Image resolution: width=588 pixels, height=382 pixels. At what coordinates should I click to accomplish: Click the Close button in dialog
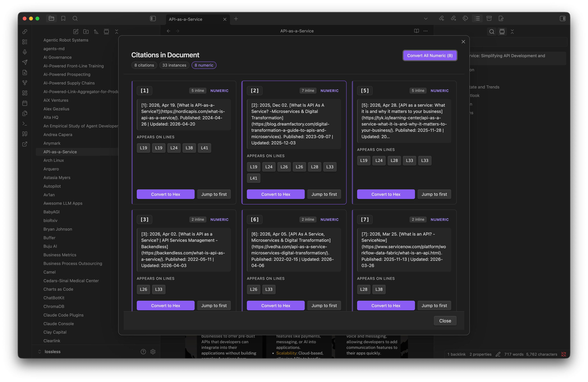coord(445,321)
